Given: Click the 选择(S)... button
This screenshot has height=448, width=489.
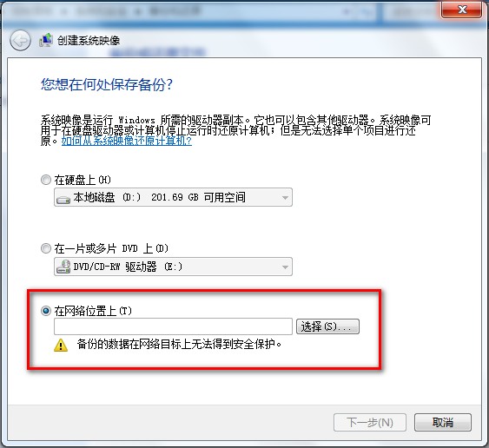Looking at the screenshot, I should click(x=327, y=326).
